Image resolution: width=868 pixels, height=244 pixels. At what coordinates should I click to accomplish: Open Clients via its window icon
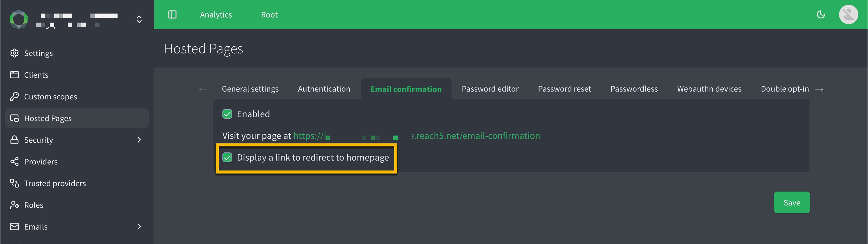coord(14,75)
